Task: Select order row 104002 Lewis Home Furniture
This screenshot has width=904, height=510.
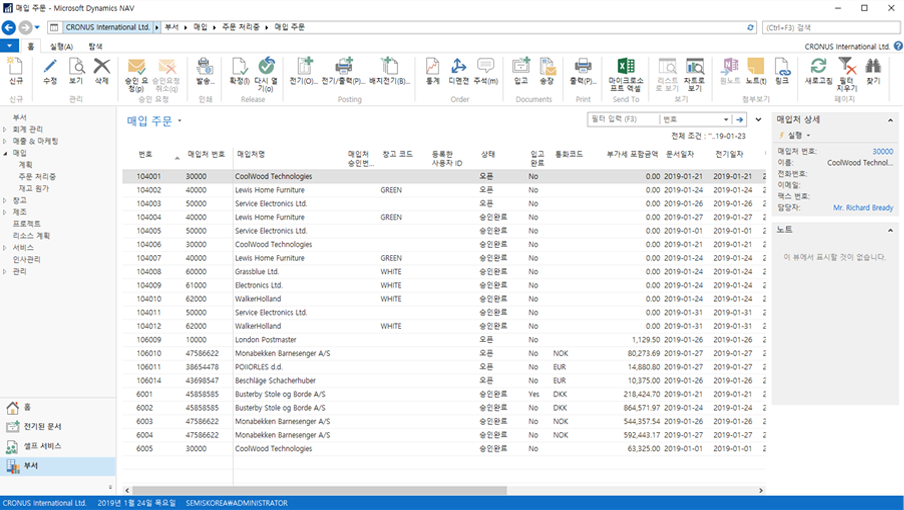Action: tap(444, 190)
